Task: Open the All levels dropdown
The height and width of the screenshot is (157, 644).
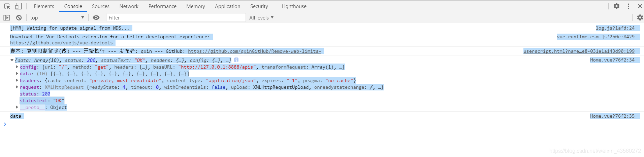Action: tap(261, 17)
